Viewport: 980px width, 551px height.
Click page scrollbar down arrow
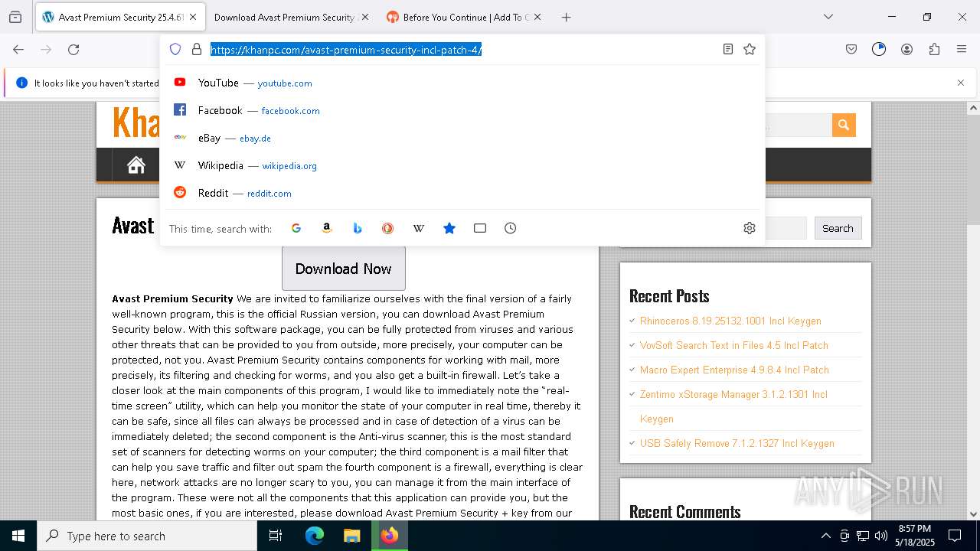point(974,514)
